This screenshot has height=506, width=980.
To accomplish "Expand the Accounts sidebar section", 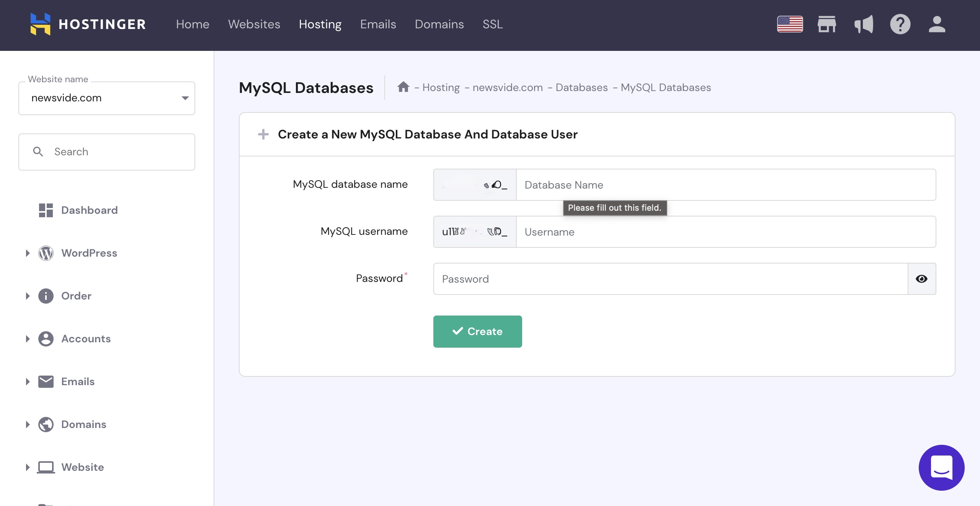I will [28, 338].
